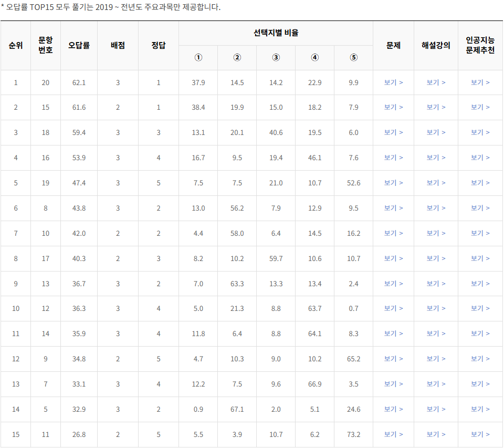
Task: Open AI recommendation for question 11 (rank 15)
Action: click(x=479, y=434)
